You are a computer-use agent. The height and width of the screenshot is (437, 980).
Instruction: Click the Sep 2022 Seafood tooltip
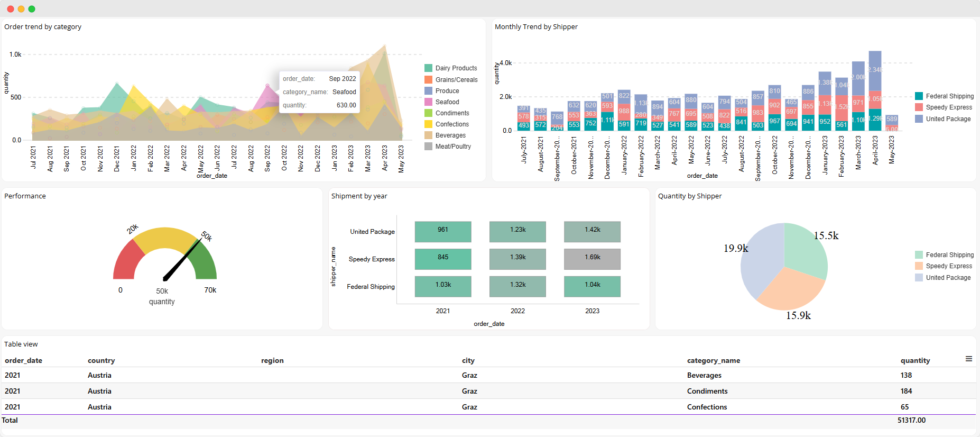[x=319, y=92]
